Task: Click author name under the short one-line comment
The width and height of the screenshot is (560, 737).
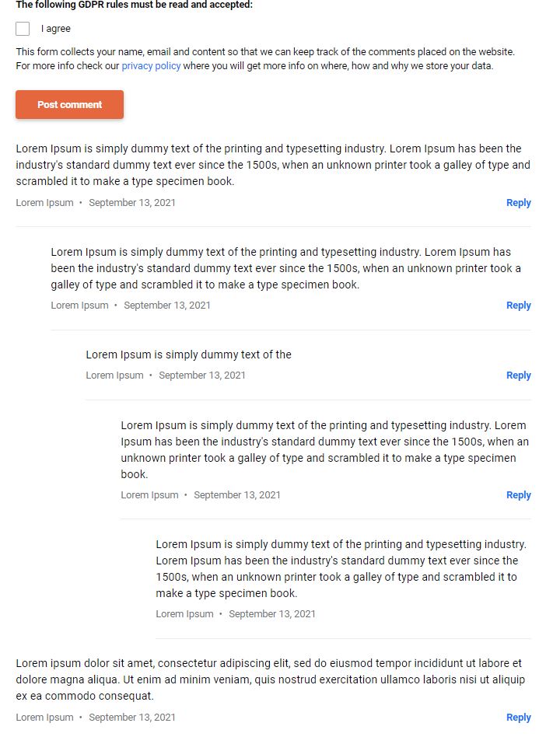Action: coord(114,375)
